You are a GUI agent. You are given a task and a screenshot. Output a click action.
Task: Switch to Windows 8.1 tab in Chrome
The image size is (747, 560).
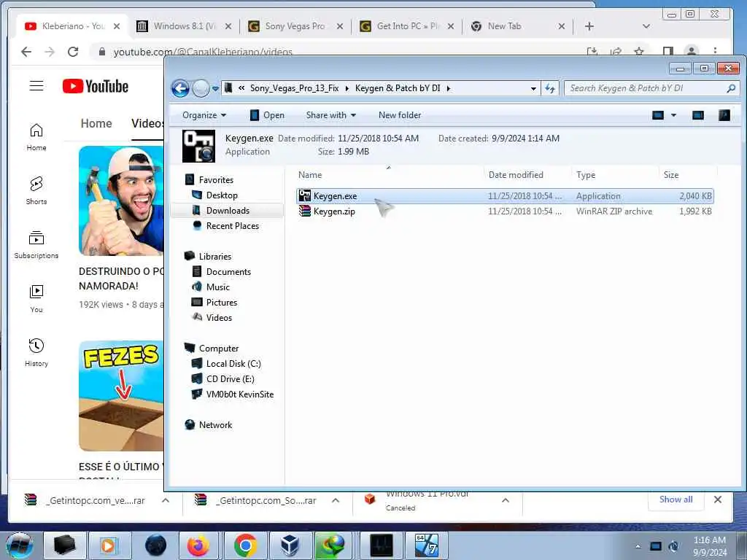click(184, 26)
